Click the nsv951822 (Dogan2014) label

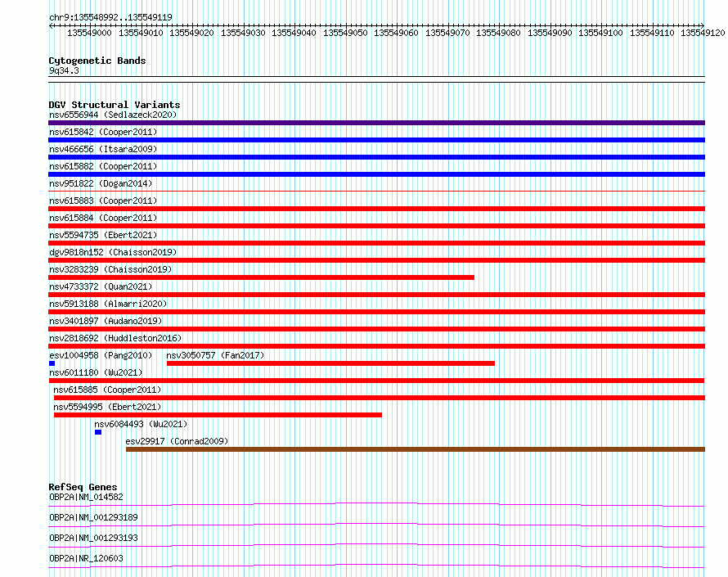click(x=101, y=183)
